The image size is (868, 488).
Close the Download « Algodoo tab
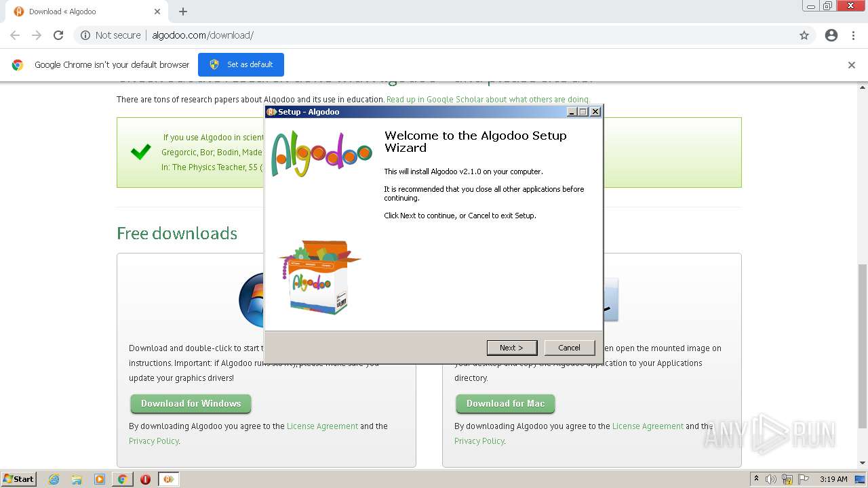157,12
